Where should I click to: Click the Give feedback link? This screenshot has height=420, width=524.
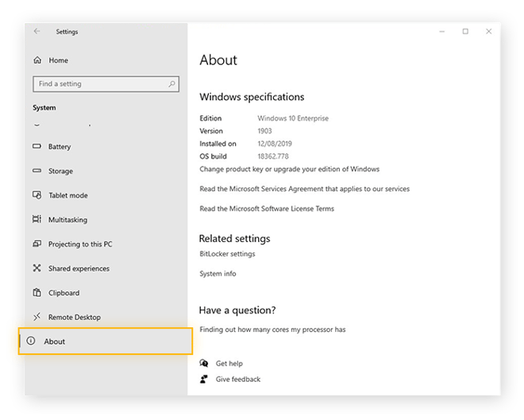[x=238, y=380]
